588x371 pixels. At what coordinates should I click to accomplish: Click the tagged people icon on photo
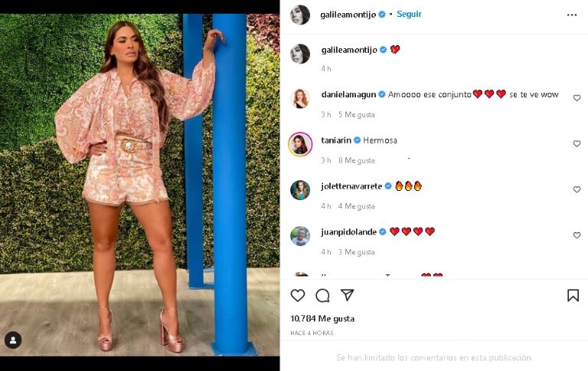coord(13,340)
